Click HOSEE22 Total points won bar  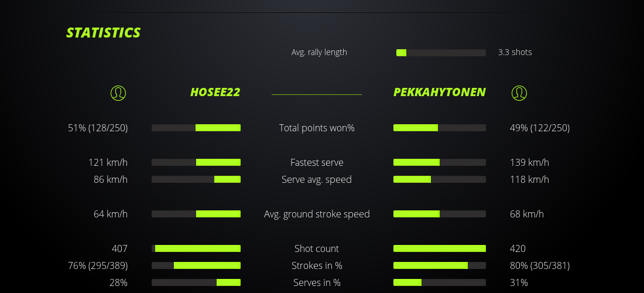196,128
